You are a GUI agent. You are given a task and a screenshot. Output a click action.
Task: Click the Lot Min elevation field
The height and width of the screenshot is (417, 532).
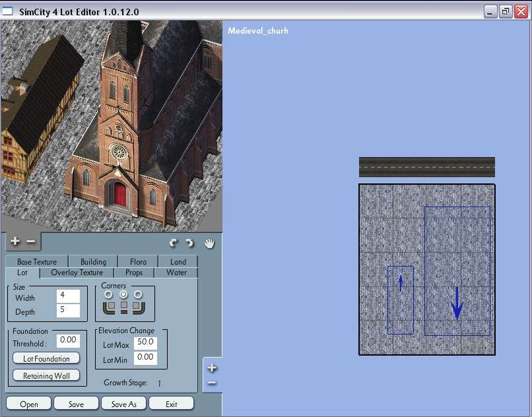(145, 358)
